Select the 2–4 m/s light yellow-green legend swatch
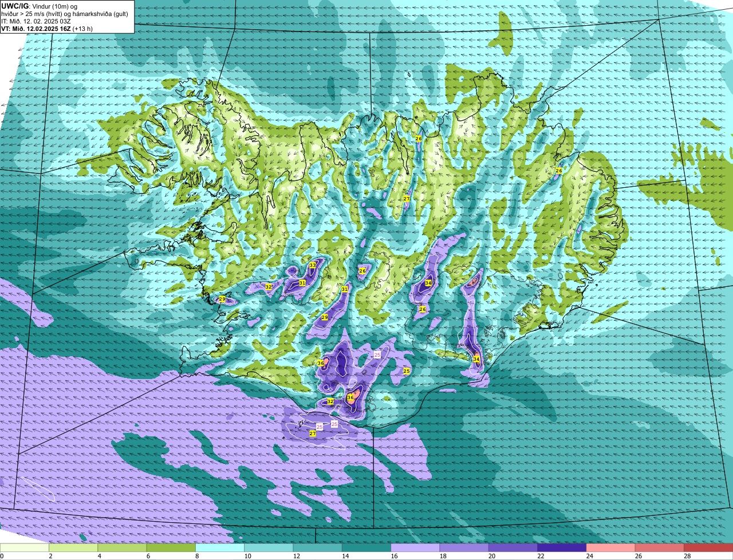 coord(73,547)
